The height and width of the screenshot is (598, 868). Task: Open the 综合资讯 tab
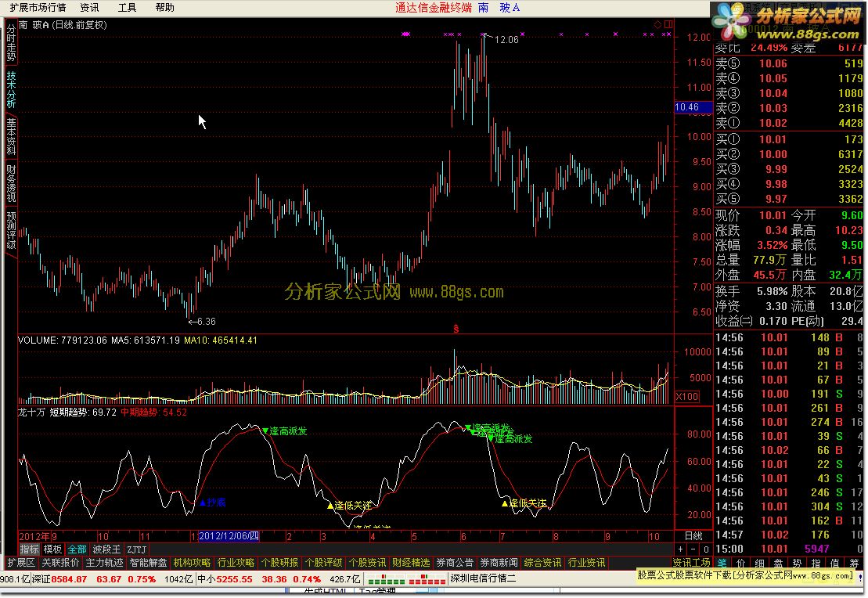pyautogui.click(x=542, y=563)
